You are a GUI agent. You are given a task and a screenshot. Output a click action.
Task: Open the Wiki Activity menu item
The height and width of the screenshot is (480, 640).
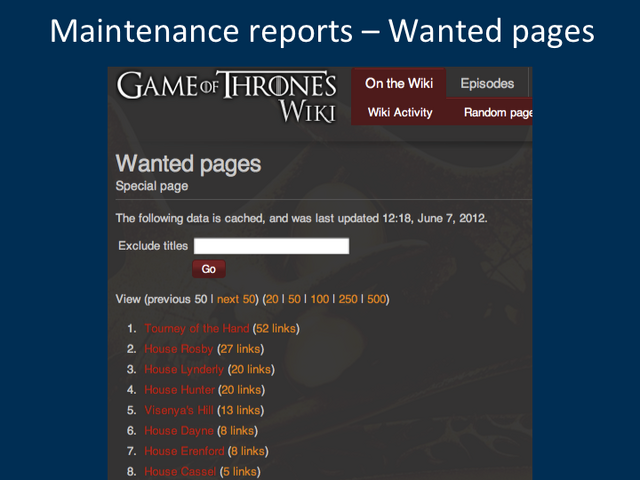tap(400, 112)
